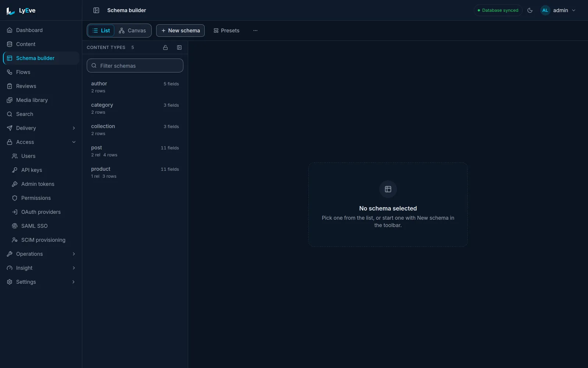Viewport: 588px width, 368px height.
Task: Click Database synced status badge
Action: (x=498, y=10)
